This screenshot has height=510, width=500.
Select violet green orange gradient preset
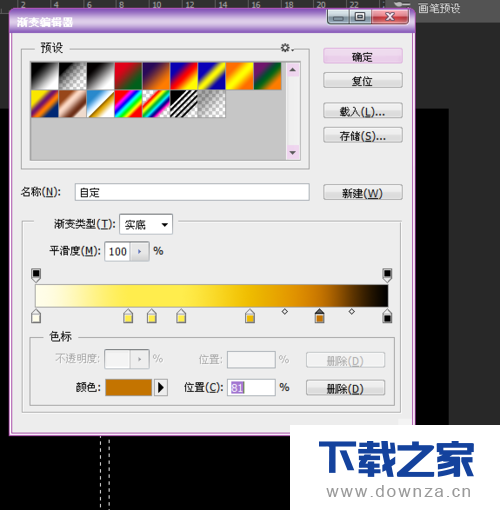267,76
